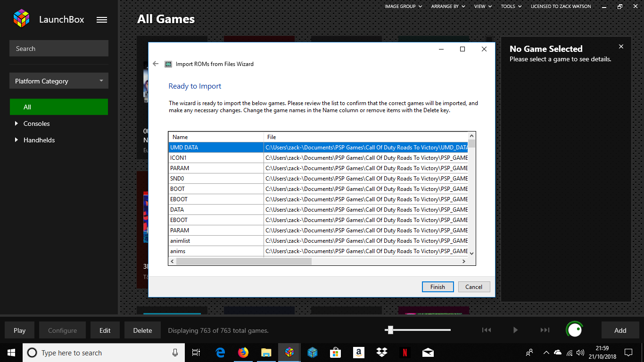The height and width of the screenshot is (362, 644).
Task: Select the All platform filter
Action: tap(59, 107)
